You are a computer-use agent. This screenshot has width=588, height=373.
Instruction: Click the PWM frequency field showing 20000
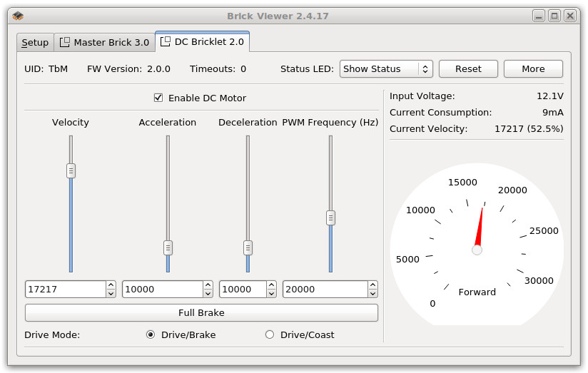click(x=325, y=289)
